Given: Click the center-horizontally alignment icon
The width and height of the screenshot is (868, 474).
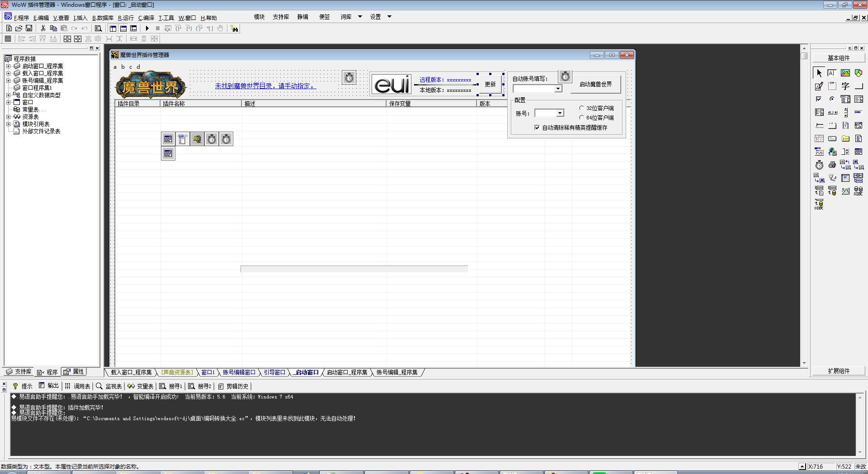Looking at the screenshot, I should (67, 39).
